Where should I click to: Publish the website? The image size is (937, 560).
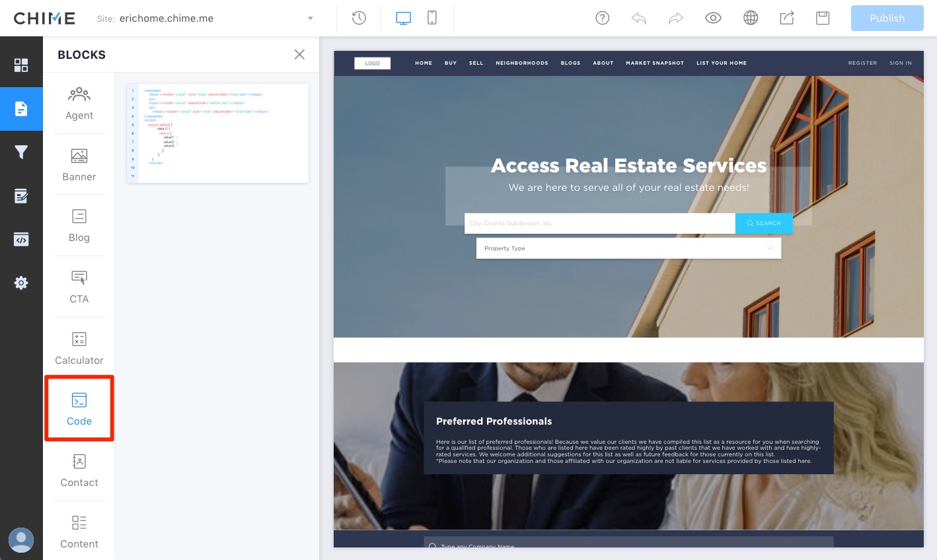click(x=887, y=18)
